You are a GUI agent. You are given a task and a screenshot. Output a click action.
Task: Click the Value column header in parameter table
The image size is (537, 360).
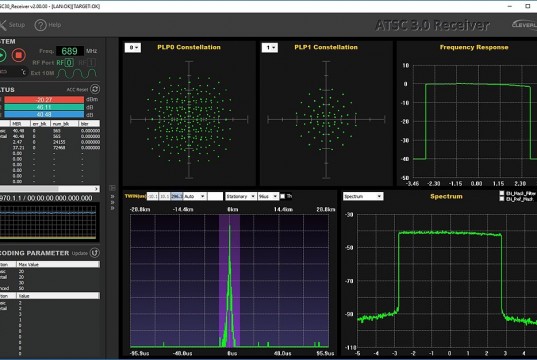pyautogui.click(x=58, y=296)
